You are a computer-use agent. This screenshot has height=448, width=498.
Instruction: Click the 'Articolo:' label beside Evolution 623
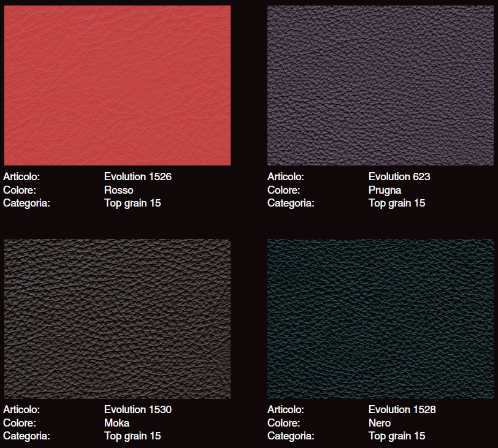tap(286, 177)
